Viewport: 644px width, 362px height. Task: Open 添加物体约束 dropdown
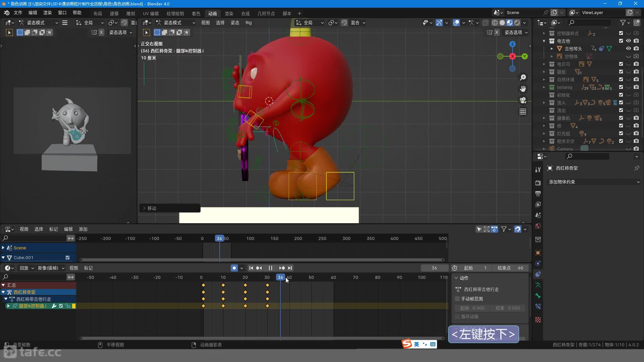click(x=593, y=182)
